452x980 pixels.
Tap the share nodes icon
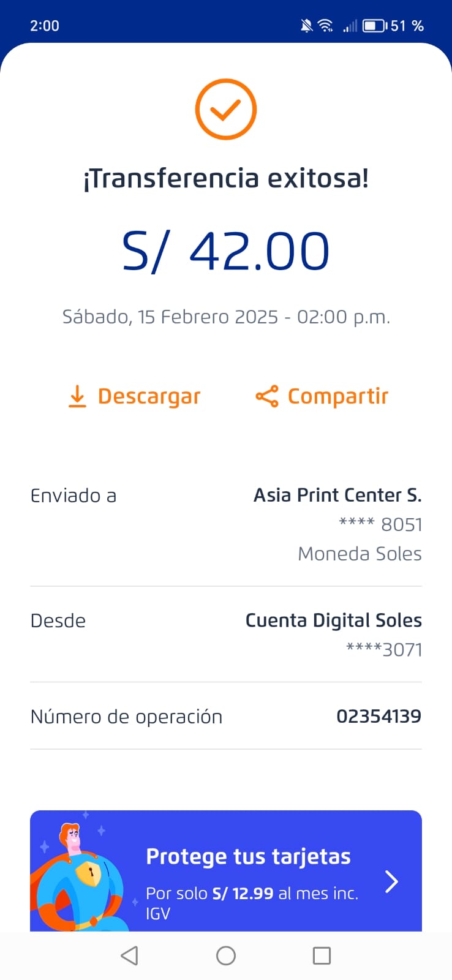click(x=267, y=396)
